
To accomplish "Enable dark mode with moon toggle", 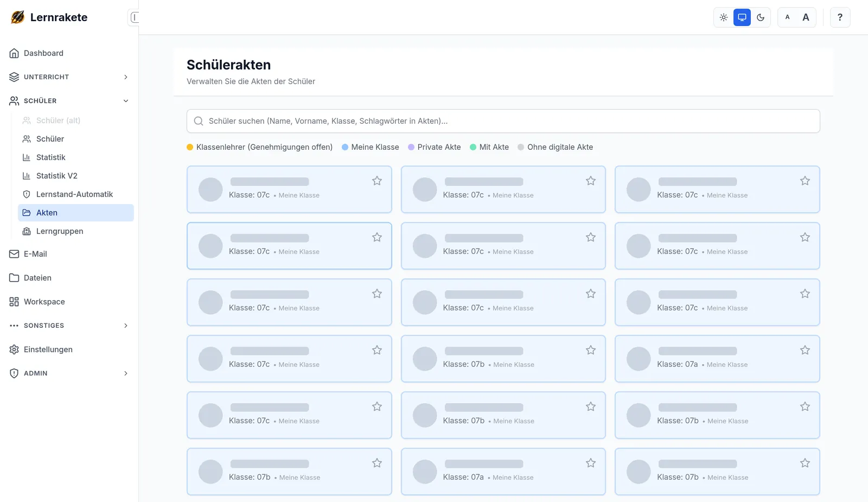I will pos(761,17).
